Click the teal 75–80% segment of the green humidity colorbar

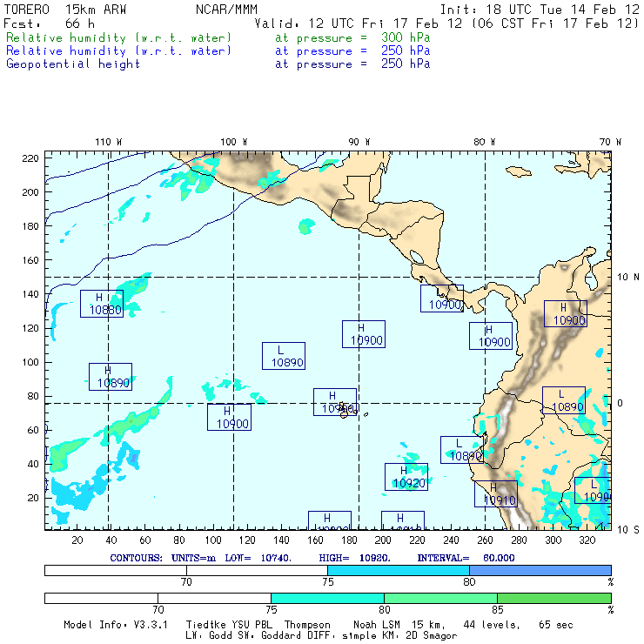(327, 598)
